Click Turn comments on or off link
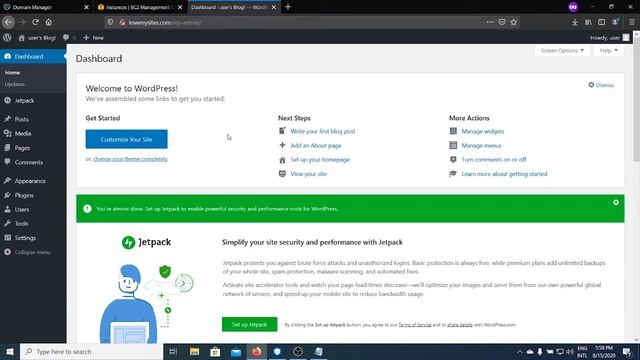 (x=494, y=160)
